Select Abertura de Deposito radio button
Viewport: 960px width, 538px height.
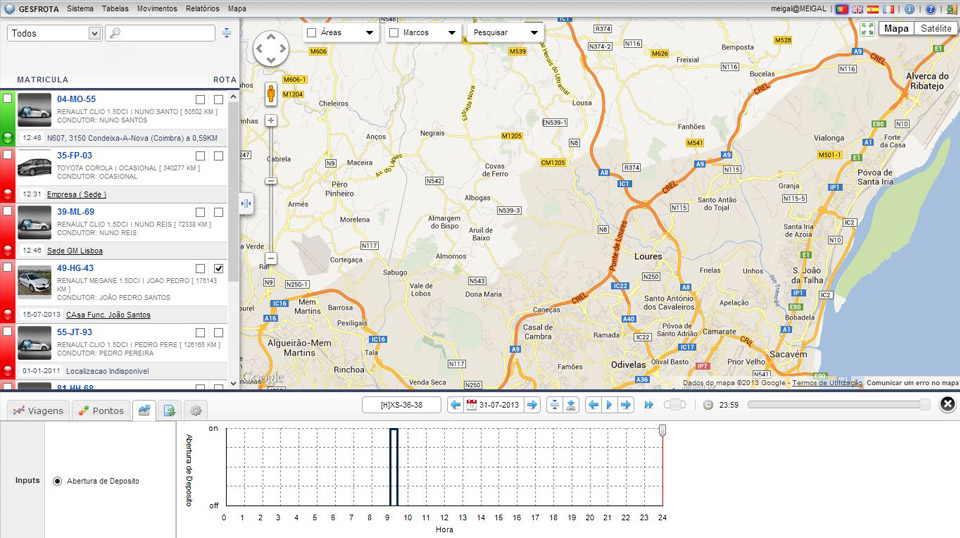click(x=57, y=481)
